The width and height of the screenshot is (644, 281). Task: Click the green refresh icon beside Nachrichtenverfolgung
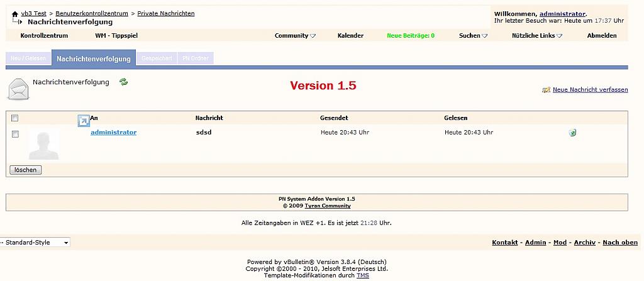point(124,82)
